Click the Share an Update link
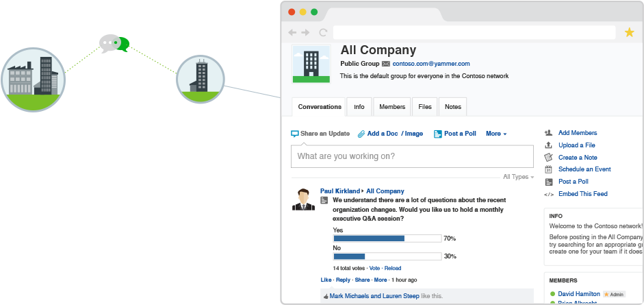Viewport: 644px width, 305px height. click(x=325, y=134)
